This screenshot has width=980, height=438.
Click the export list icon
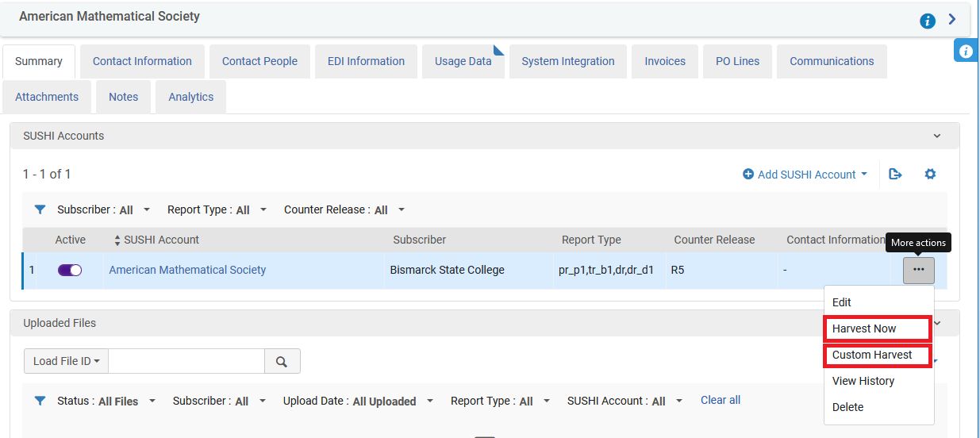896,174
